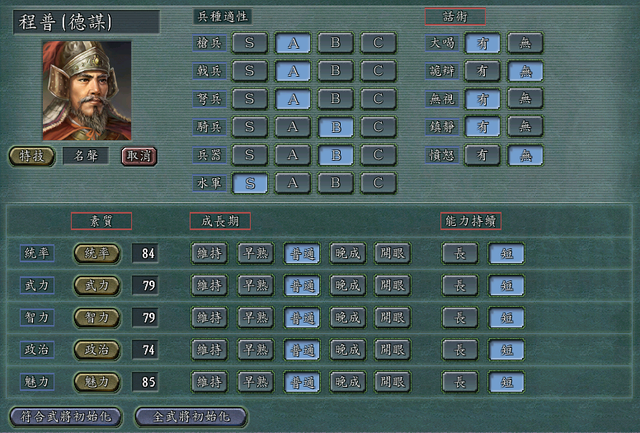Set 政治 ability duration to 長
640x433 pixels.
pyautogui.click(x=460, y=350)
